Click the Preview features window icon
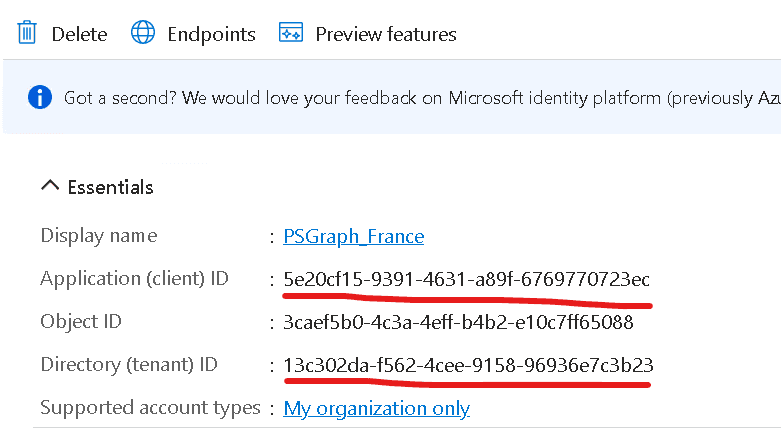This screenshot has height=430, width=781. (x=291, y=33)
